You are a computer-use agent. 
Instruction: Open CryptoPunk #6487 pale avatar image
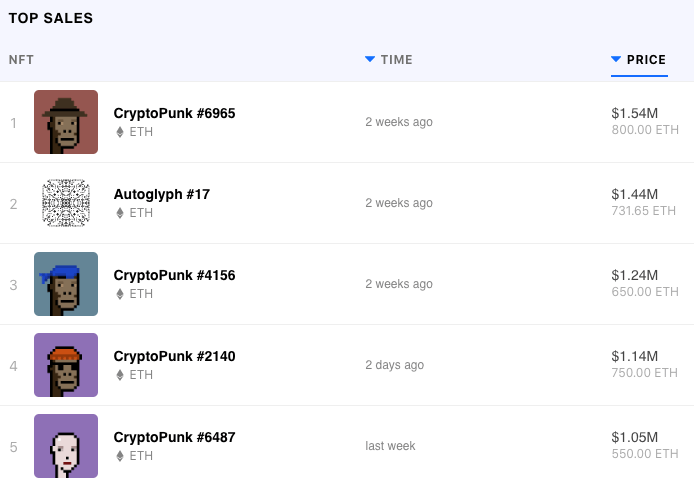pyautogui.click(x=66, y=446)
